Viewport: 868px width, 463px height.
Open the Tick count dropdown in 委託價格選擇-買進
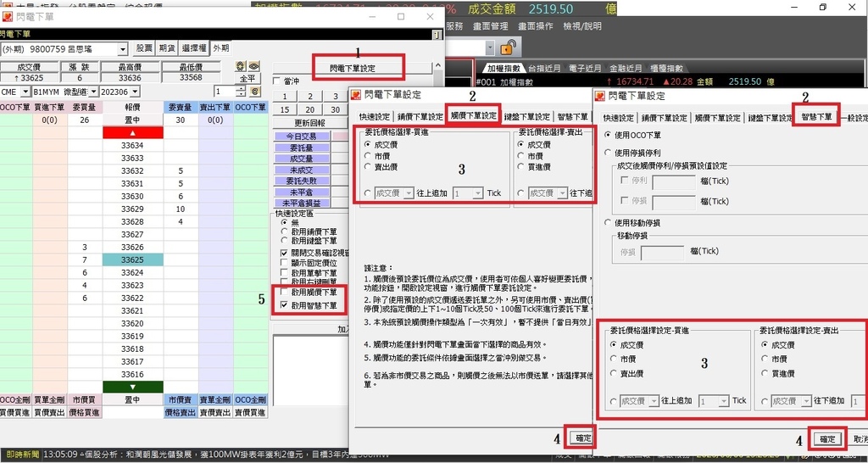coord(478,193)
